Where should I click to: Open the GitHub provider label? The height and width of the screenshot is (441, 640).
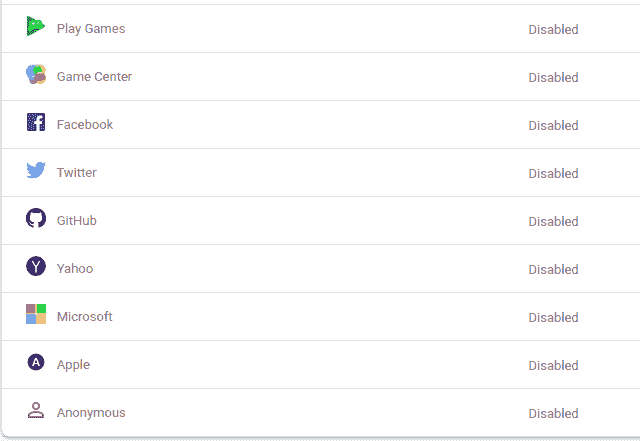click(77, 221)
